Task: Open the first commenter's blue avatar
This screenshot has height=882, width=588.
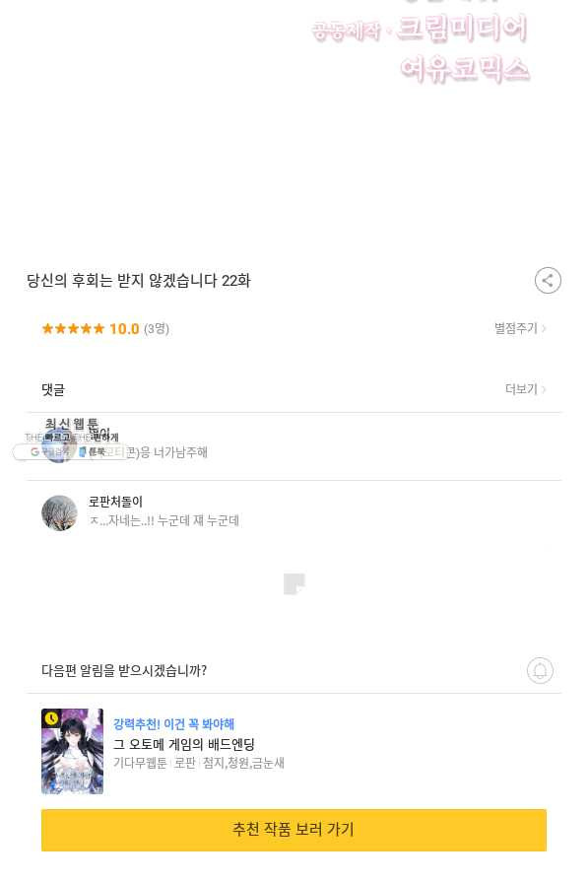Action: click(x=59, y=445)
